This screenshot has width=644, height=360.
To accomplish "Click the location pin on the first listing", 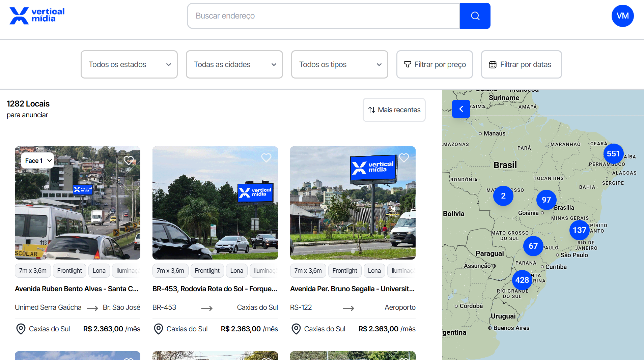I will [21, 329].
